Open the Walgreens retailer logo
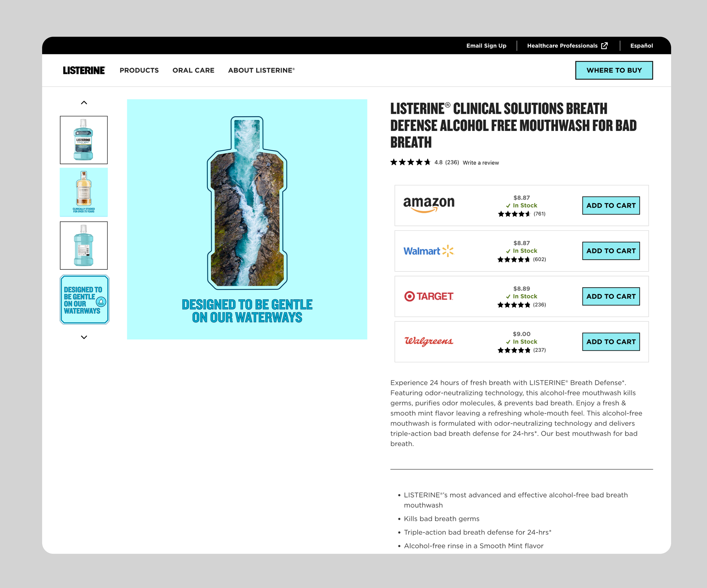 [428, 341]
